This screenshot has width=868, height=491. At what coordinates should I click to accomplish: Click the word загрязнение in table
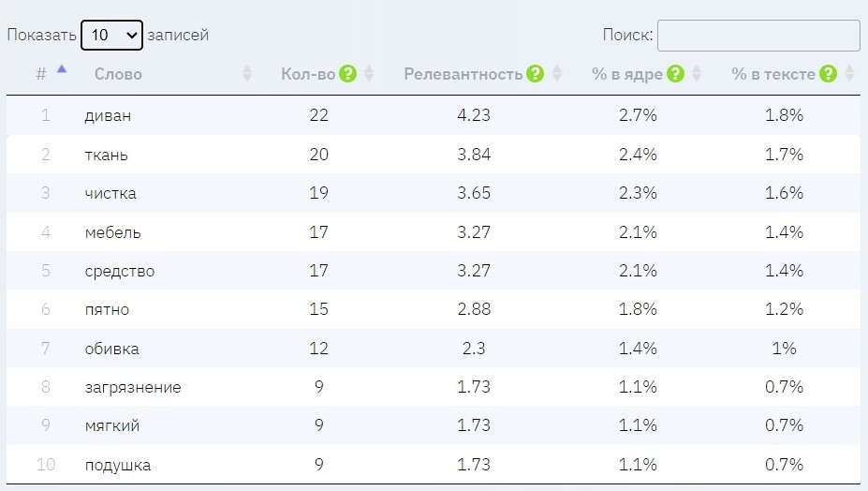click(132, 388)
